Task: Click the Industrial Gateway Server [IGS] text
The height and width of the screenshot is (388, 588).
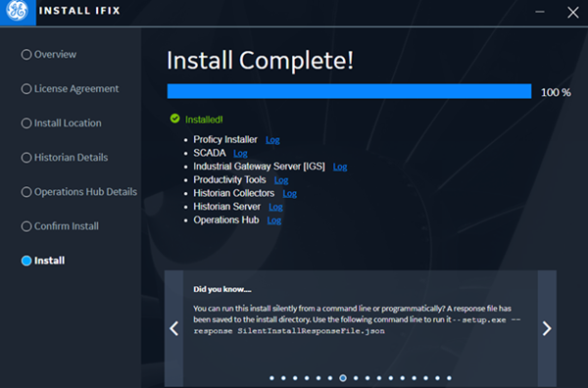Action: click(x=259, y=167)
